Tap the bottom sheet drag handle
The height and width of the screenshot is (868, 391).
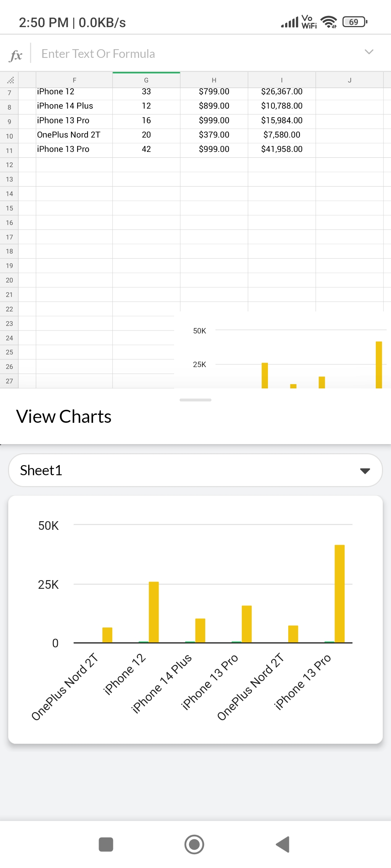pyautogui.click(x=195, y=400)
